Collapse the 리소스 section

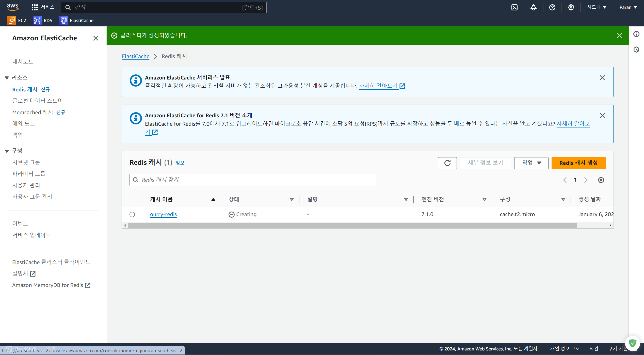coord(7,78)
